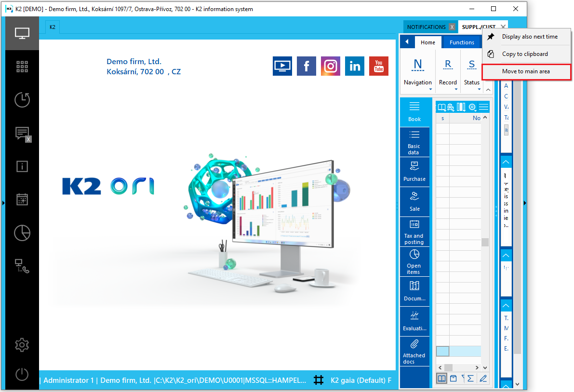Click the 'Demo firm, Ltd.' company name heading
The image size is (574, 392).
pyautogui.click(x=134, y=62)
